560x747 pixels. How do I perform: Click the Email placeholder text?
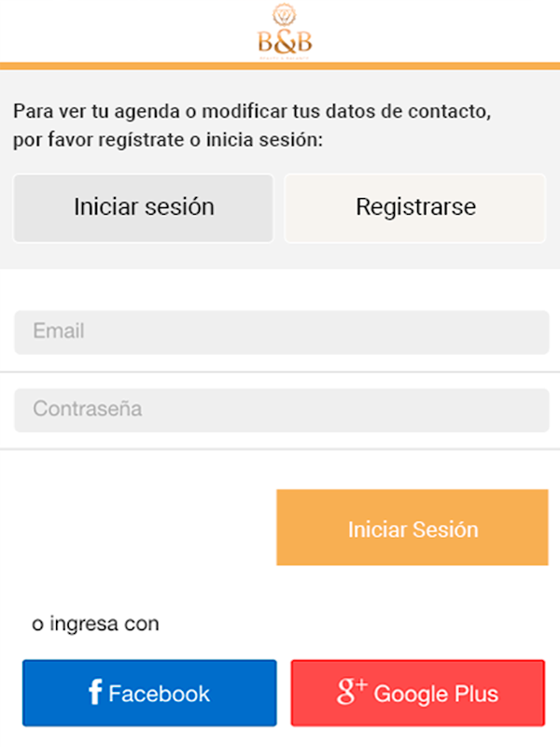pyautogui.click(x=58, y=331)
